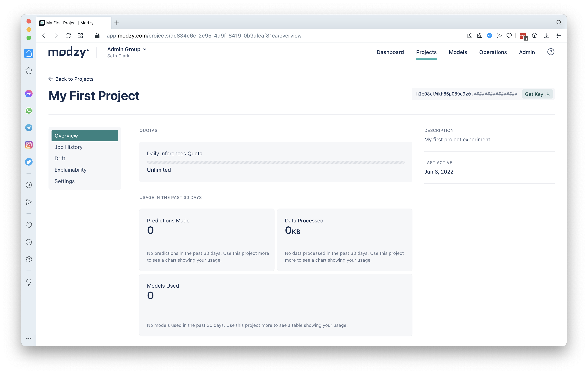The height and width of the screenshot is (374, 588).
Task: Open Telegram from the sidebar
Action: (29, 128)
